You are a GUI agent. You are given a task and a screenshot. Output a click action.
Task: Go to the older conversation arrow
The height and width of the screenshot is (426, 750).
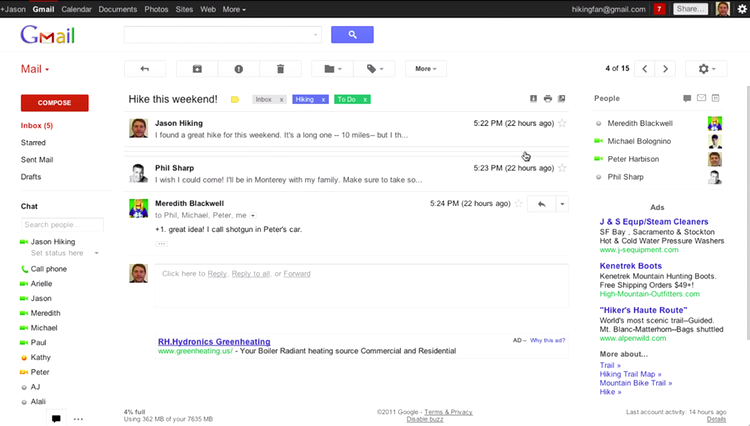(x=665, y=69)
